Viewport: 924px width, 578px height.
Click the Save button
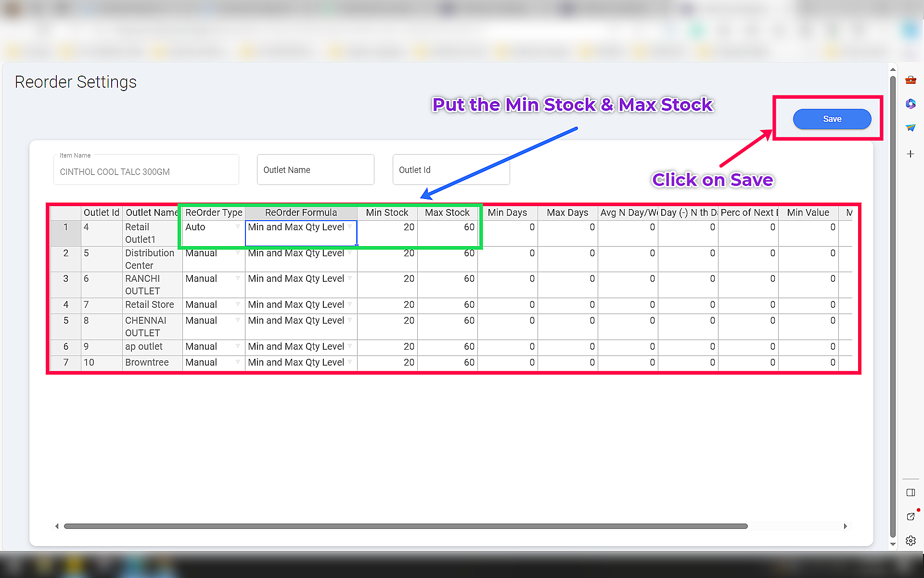click(x=832, y=119)
